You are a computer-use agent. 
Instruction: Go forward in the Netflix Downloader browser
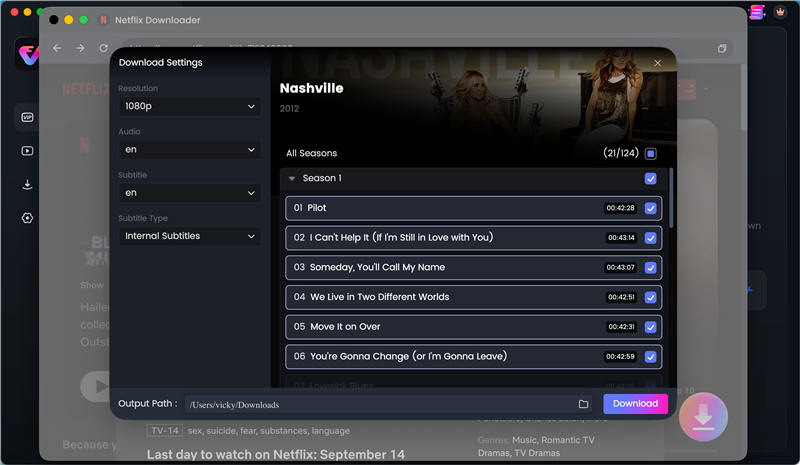tap(80, 48)
